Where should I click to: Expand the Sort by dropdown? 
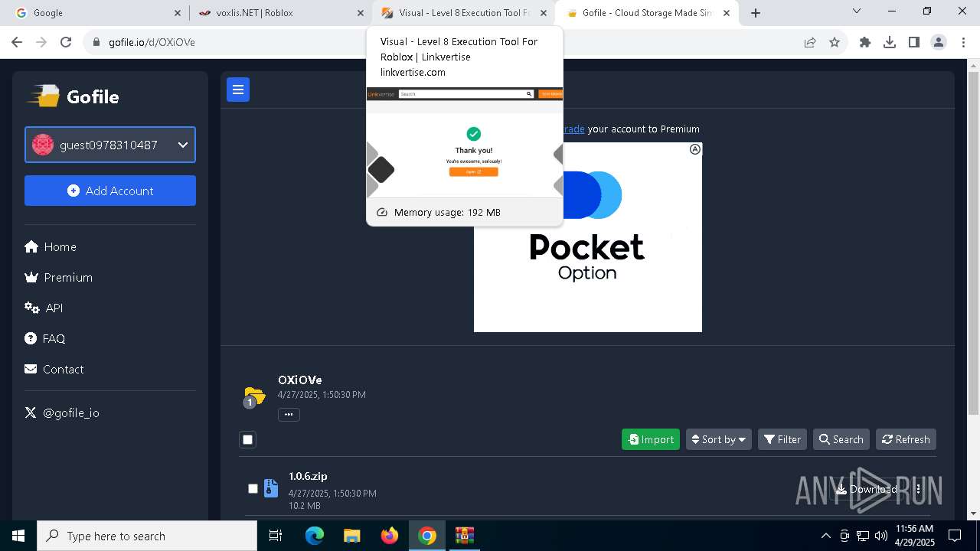719,439
